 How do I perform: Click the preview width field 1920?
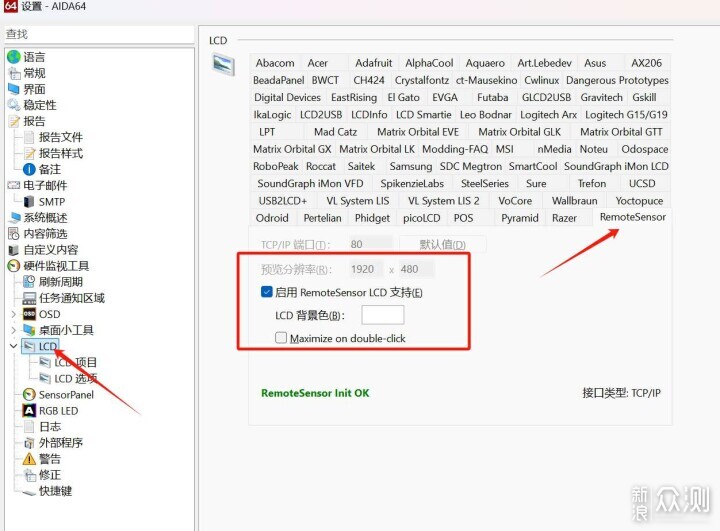[x=366, y=269]
